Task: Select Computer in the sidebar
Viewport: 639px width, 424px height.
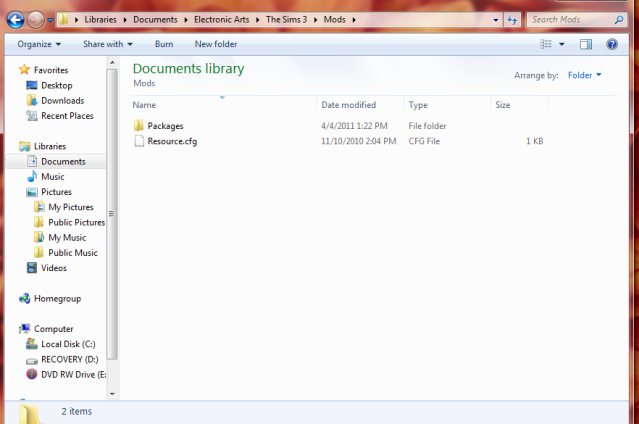Action: [x=53, y=329]
